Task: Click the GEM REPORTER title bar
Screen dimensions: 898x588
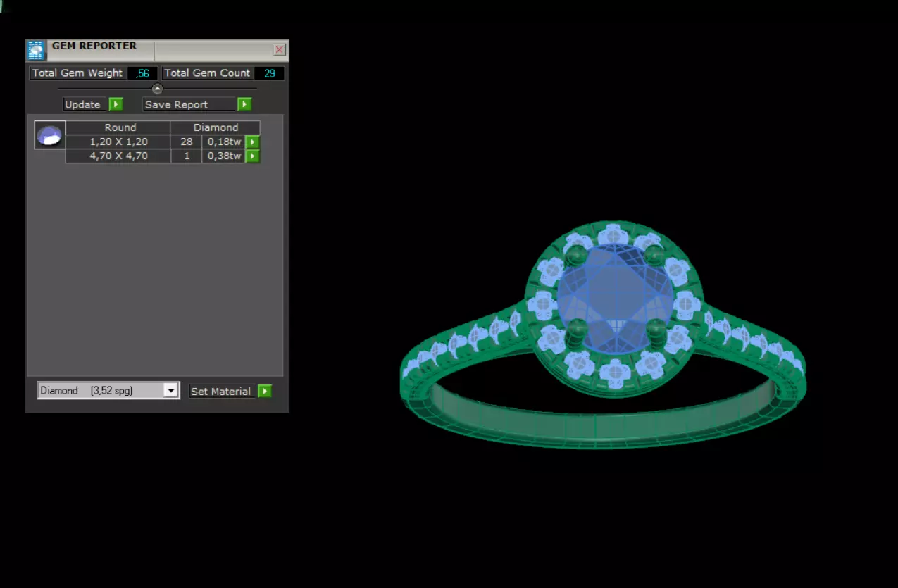Action: 158,50
